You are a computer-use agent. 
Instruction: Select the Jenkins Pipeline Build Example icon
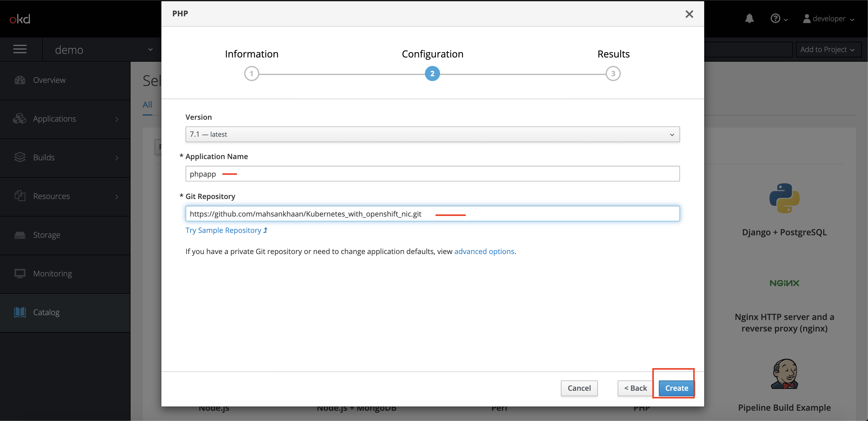(x=784, y=374)
